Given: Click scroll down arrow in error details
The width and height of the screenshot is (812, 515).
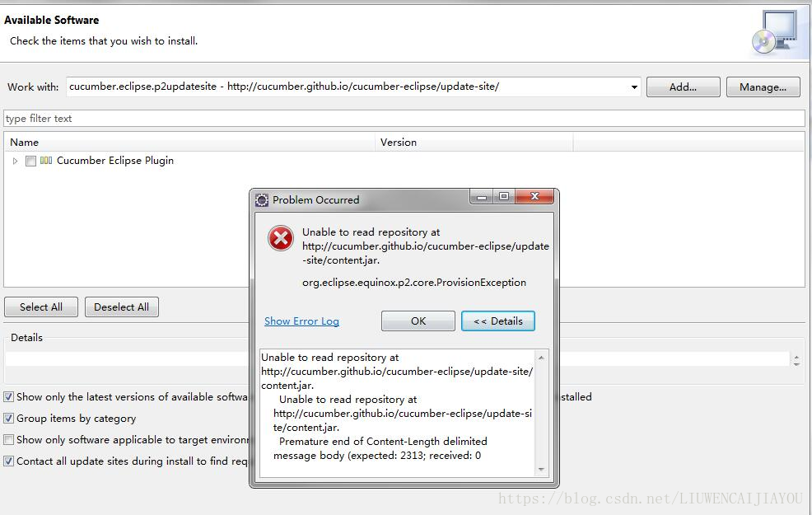Looking at the screenshot, I should (541, 470).
